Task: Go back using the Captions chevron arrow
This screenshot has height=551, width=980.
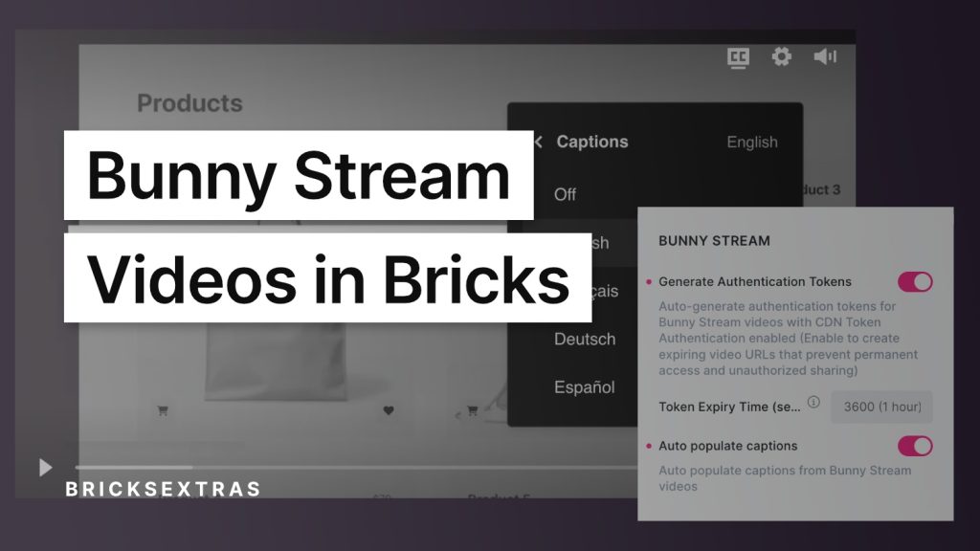Action: (538, 142)
